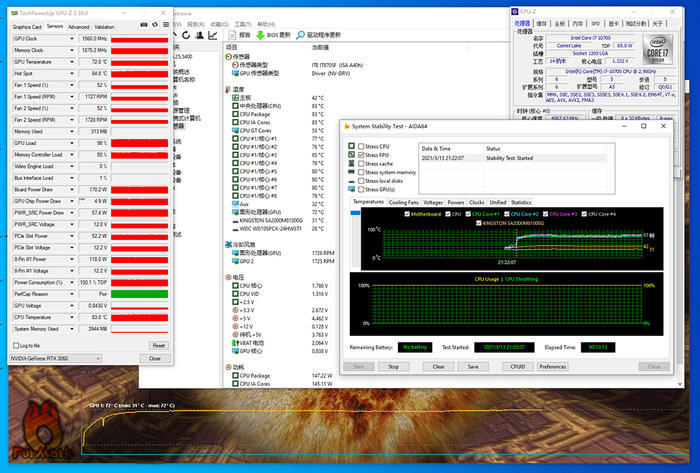
Task: Click the Stress GPU(s) monitor icon
Action: coord(352,189)
